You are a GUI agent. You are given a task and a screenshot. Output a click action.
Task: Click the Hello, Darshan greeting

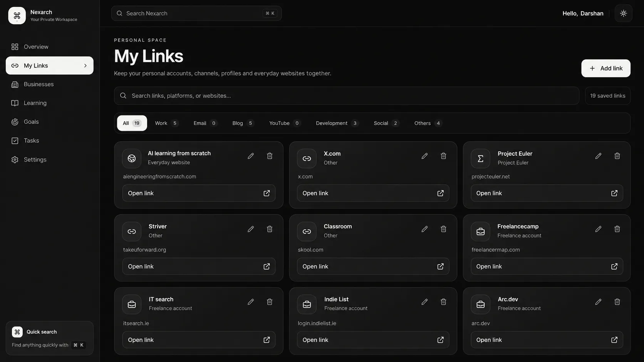[583, 13]
